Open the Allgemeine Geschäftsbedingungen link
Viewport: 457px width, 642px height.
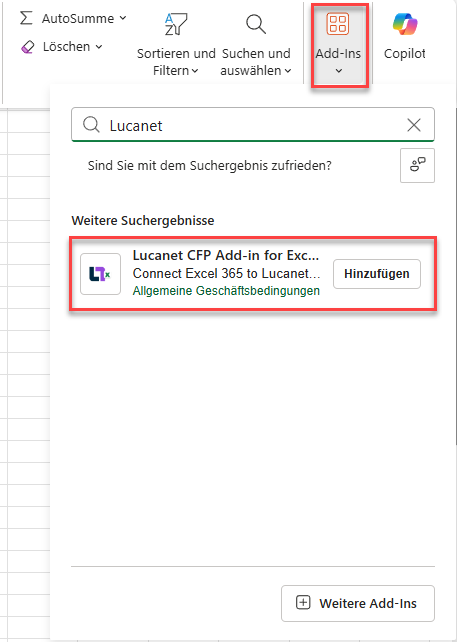tap(226, 291)
